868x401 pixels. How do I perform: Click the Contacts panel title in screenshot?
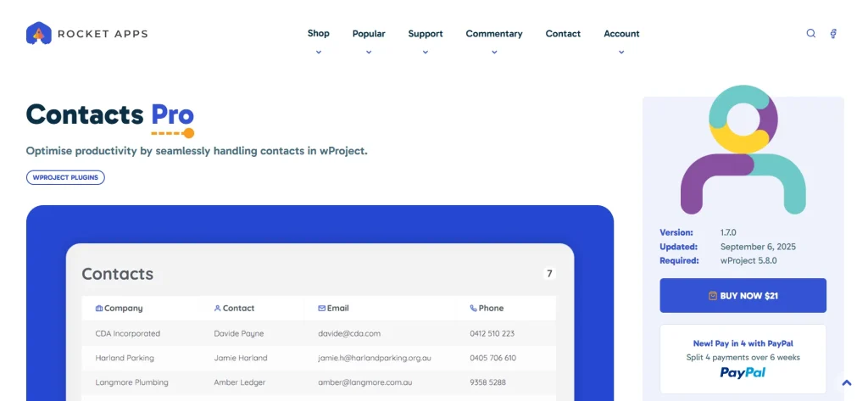(x=117, y=274)
